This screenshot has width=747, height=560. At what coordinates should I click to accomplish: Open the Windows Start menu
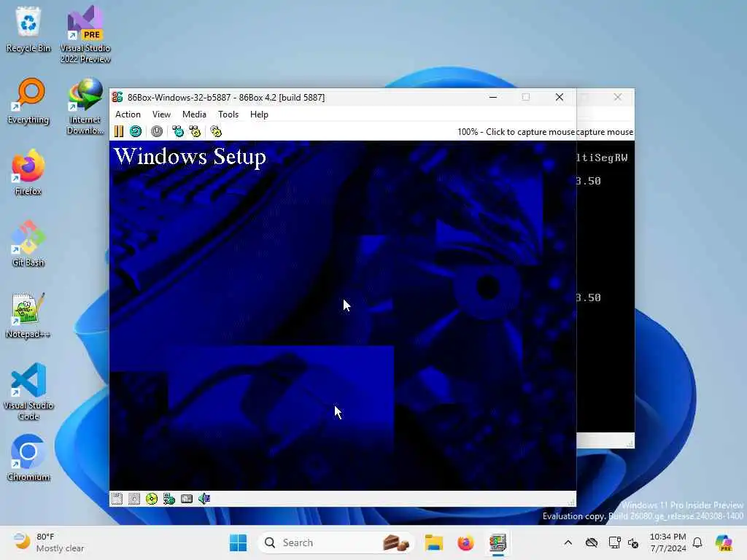[239, 542]
